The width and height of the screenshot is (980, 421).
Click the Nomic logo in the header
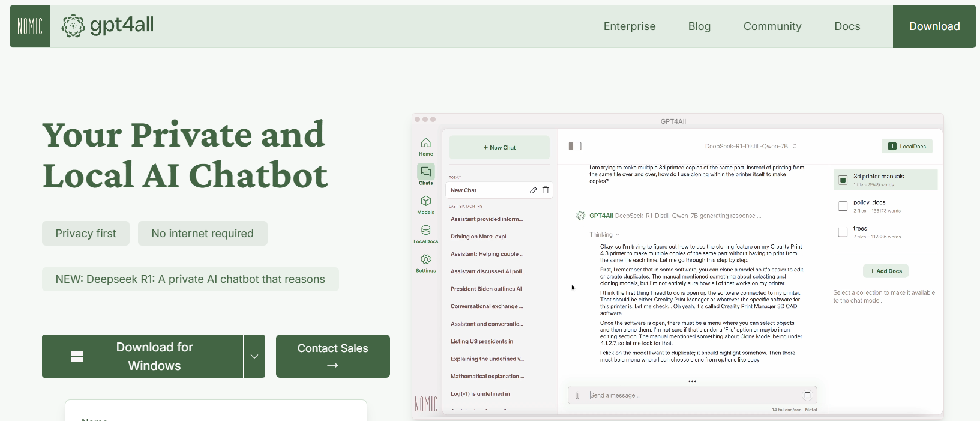(x=30, y=26)
